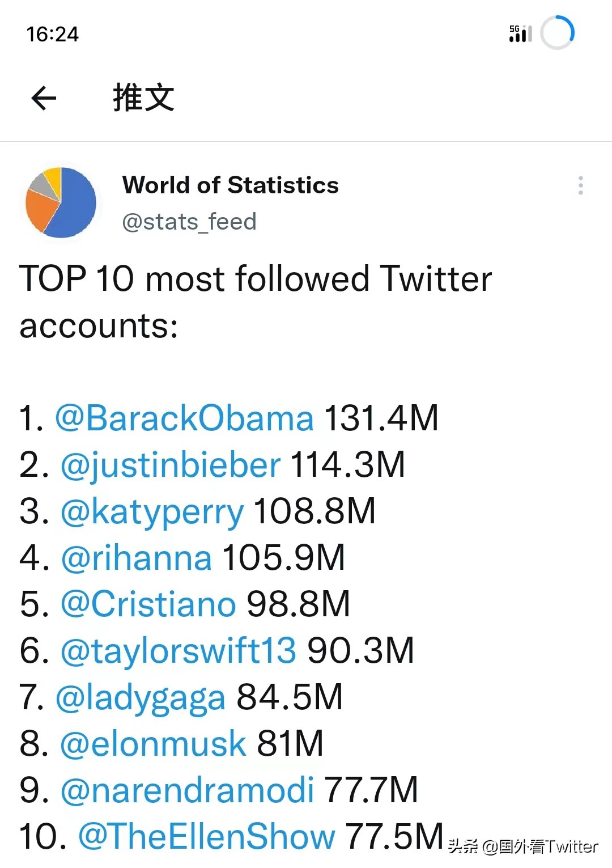This screenshot has width=612, height=868.
Task: Open @elonmusk mention link
Action: click(x=154, y=744)
